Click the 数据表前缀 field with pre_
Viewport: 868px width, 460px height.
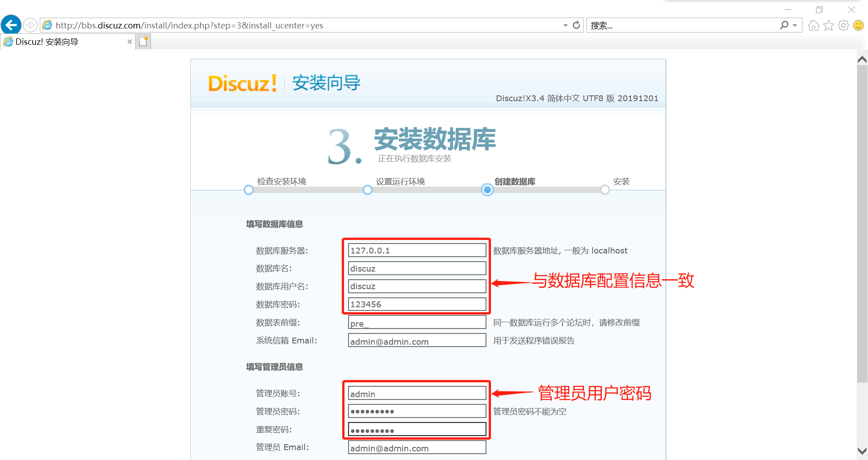[417, 322]
